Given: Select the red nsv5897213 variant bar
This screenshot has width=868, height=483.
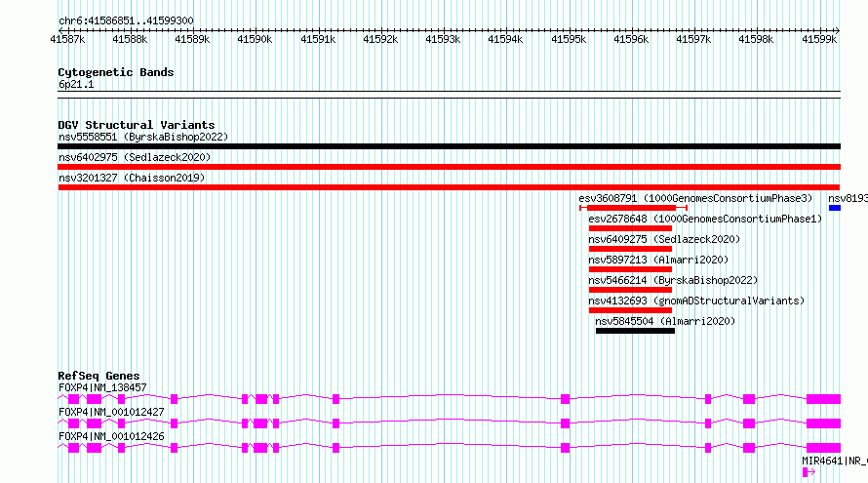Looking at the screenshot, I should (x=630, y=269).
